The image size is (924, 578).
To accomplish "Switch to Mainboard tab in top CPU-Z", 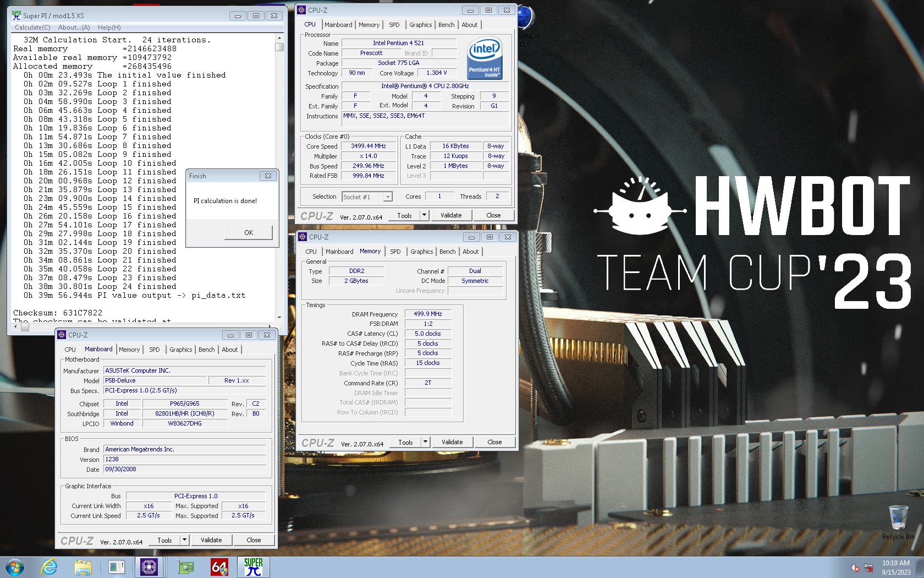I will coord(338,25).
